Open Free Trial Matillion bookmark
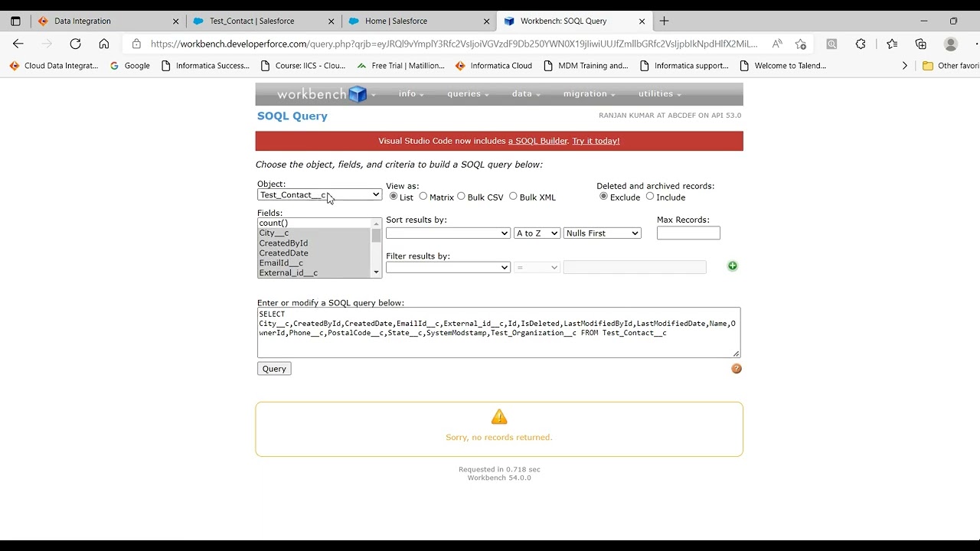The height and width of the screenshot is (551, 980). 400,66
